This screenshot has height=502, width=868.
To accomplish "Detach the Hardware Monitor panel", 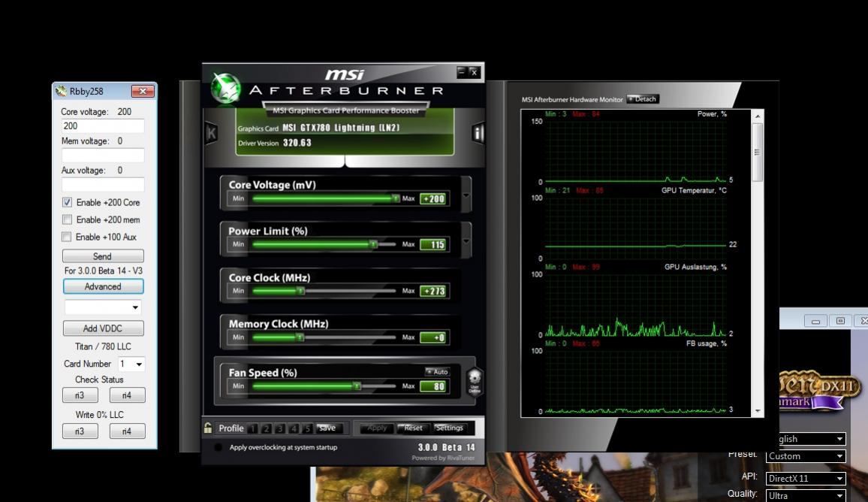I will click(643, 99).
